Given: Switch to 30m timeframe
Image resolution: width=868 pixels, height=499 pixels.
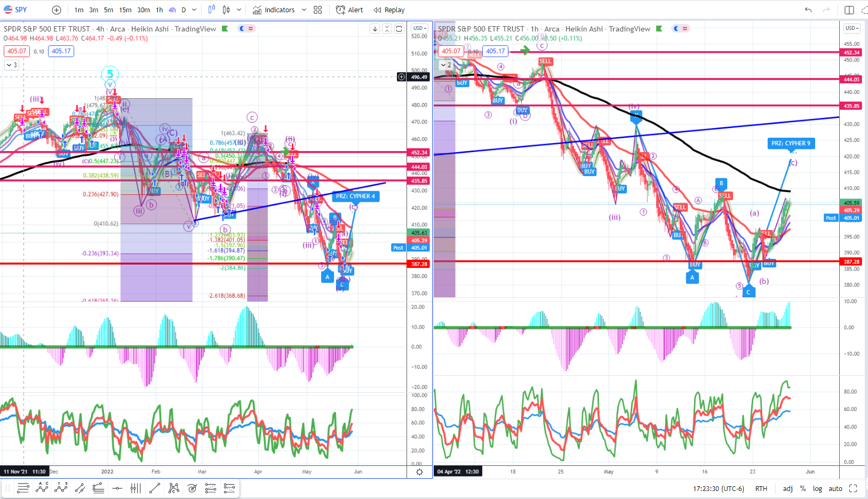Looking at the screenshot, I should pos(144,10).
